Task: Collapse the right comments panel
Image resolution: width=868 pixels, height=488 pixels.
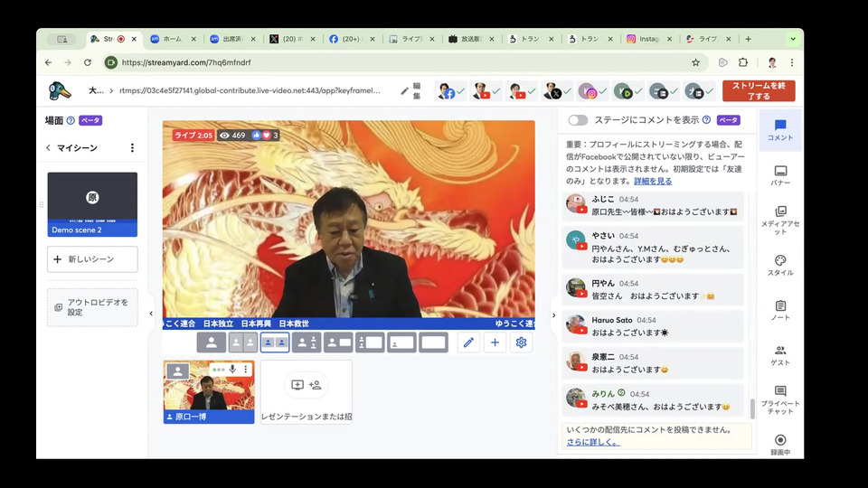Action: click(x=553, y=315)
